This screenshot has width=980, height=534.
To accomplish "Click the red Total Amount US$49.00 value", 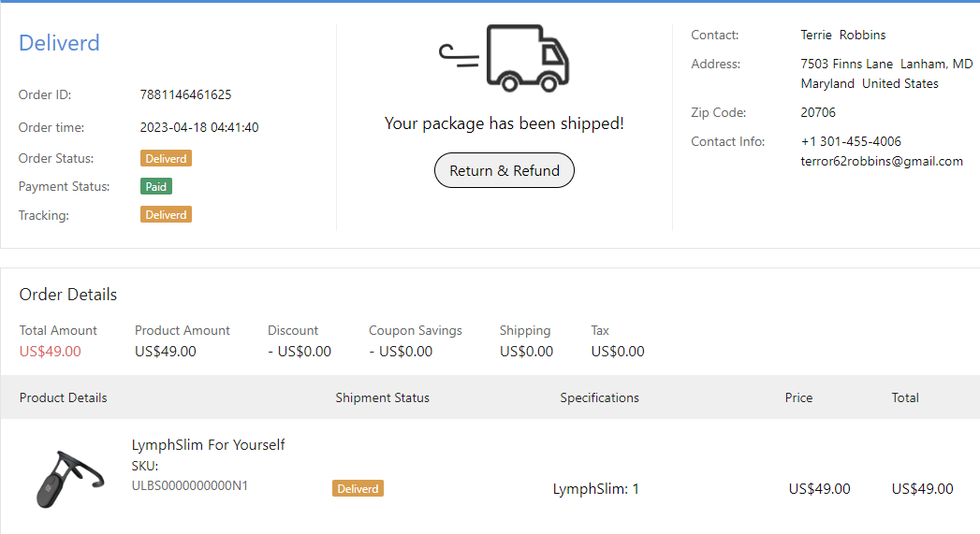I will (x=50, y=352).
